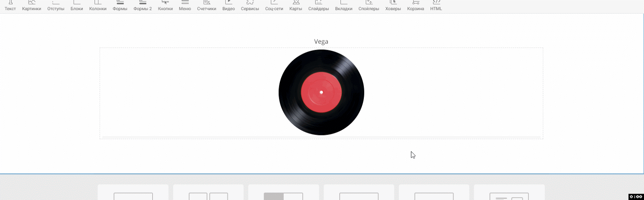The height and width of the screenshot is (200, 644).
Task: Open the Вкладки (Tabs) widget
Action: click(x=343, y=6)
